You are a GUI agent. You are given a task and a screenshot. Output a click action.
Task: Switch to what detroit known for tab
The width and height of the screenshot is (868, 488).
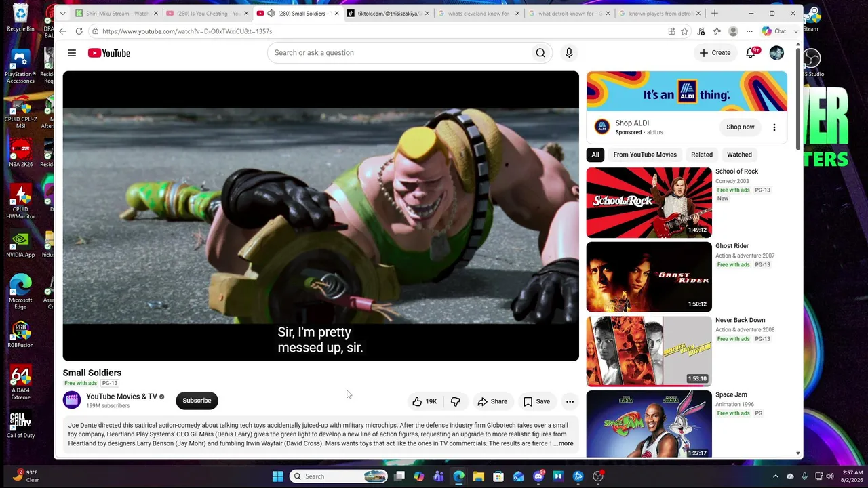[570, 13]
